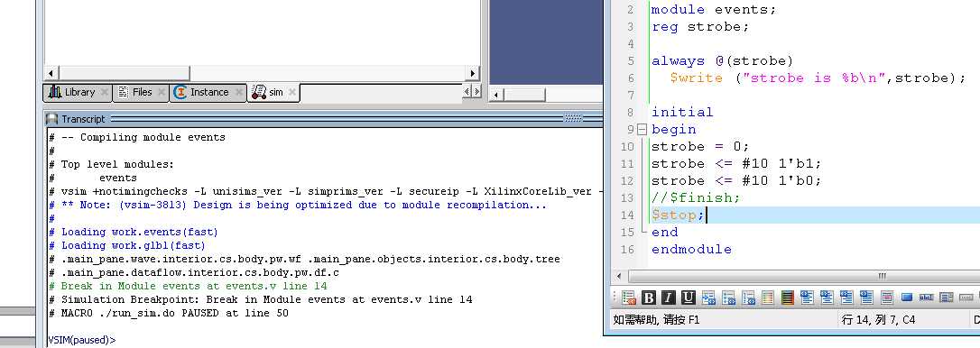Click 'strobe = 0;' code line
This screenshot has width=980, height=348.
click(x=700, y=147)
